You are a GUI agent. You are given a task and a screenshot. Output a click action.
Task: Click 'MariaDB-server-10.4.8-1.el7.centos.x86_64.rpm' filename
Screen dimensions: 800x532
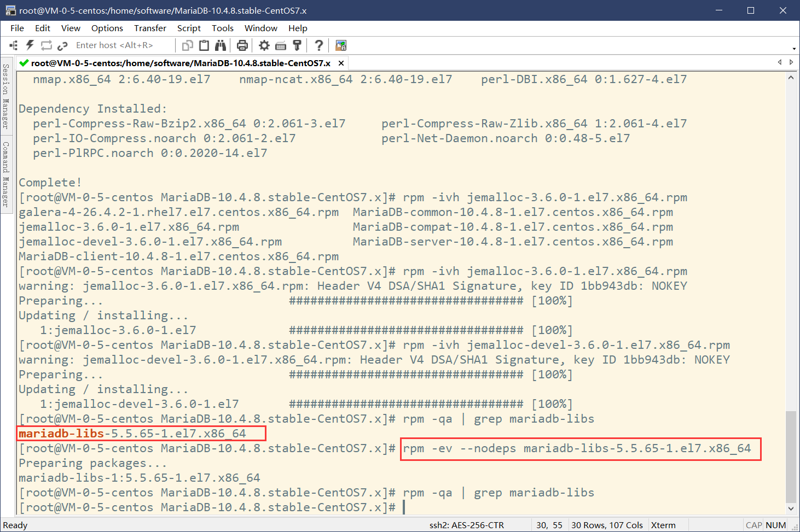point(513,242)
